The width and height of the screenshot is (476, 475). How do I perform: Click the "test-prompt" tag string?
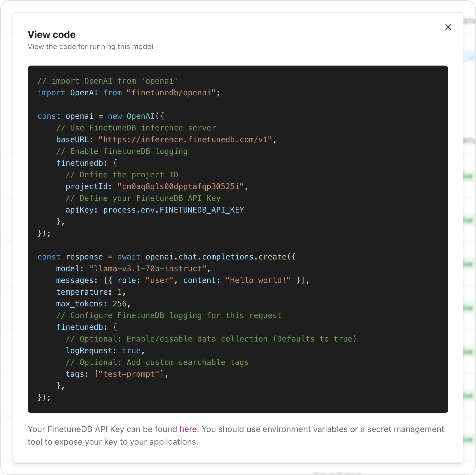point(129,374)
